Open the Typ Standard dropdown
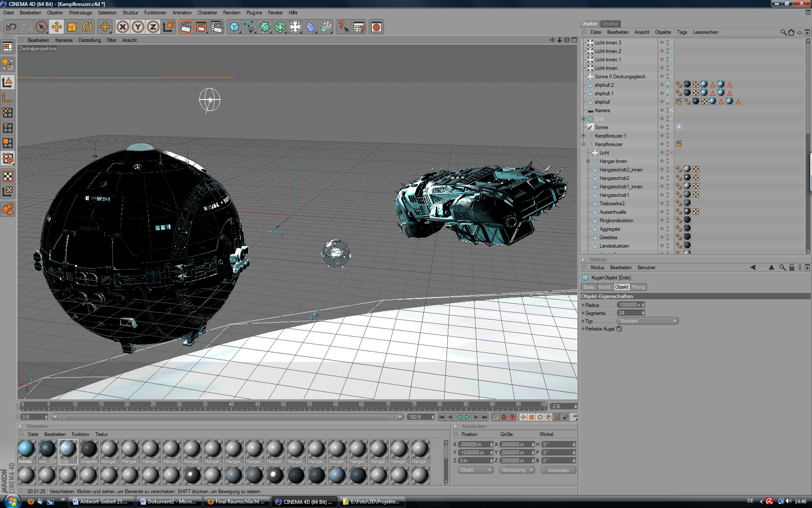 click(647, 321)
